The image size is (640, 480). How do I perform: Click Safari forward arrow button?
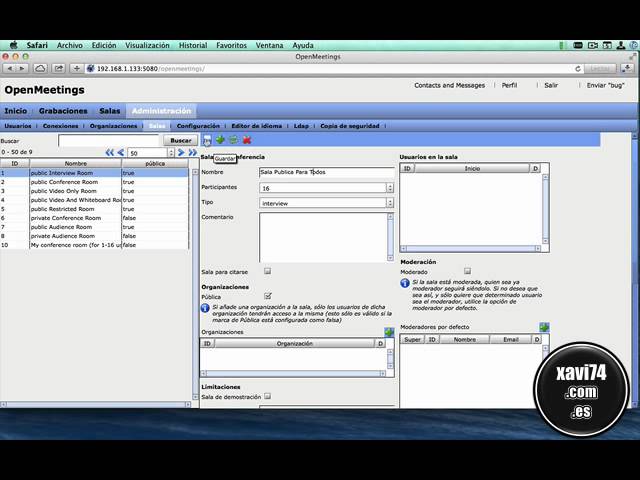pos(22,69)
